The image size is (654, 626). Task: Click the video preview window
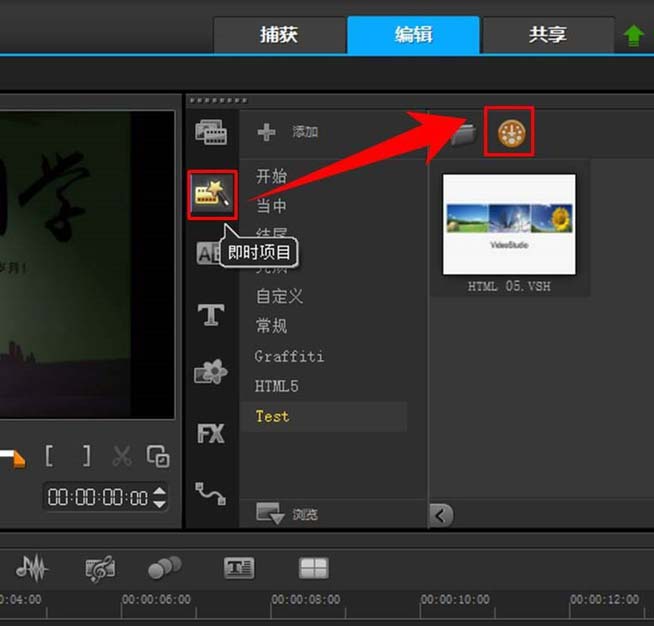pos(87,264)
